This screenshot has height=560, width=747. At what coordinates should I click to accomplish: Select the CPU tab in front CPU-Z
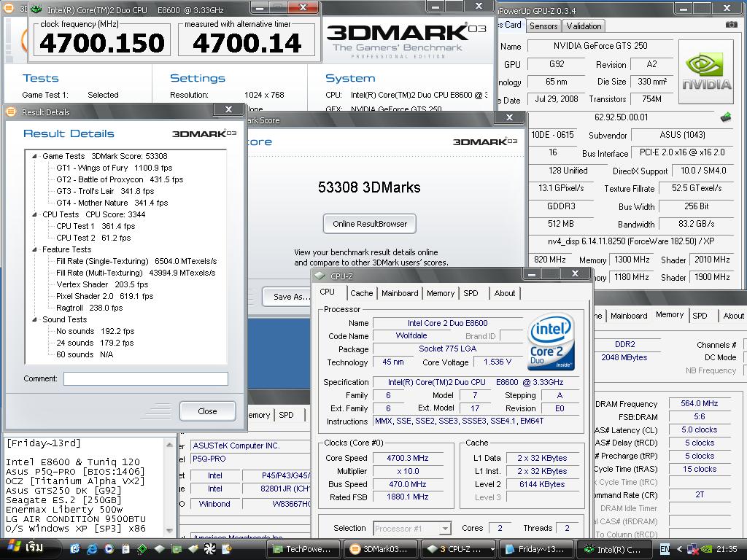point(328,292)
